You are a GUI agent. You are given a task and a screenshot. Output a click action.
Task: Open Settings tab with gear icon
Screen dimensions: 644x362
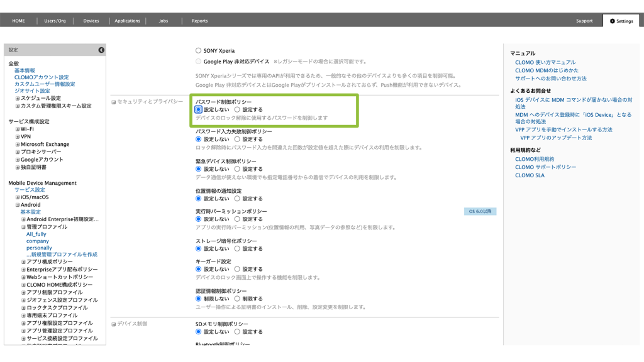621,21
